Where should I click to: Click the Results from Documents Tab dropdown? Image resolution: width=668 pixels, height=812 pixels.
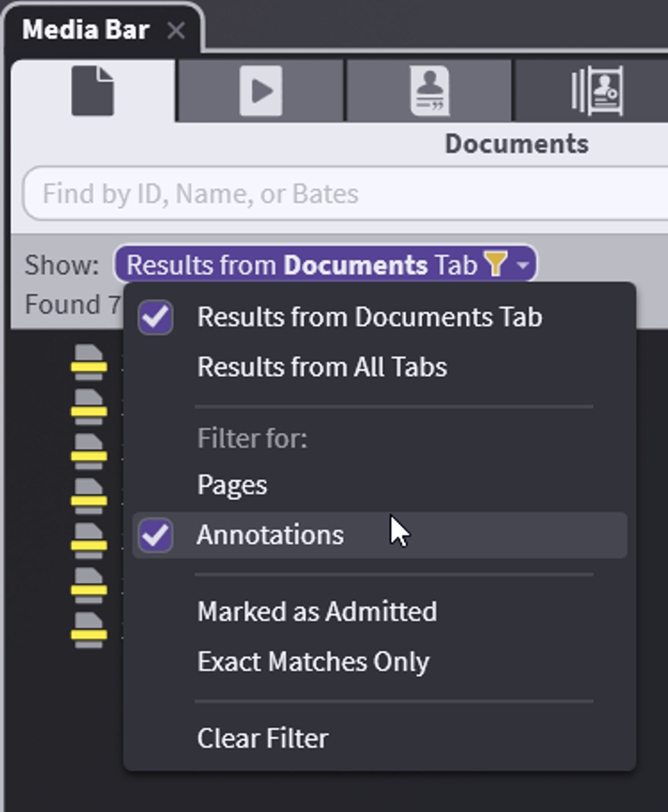coord(302,264)
